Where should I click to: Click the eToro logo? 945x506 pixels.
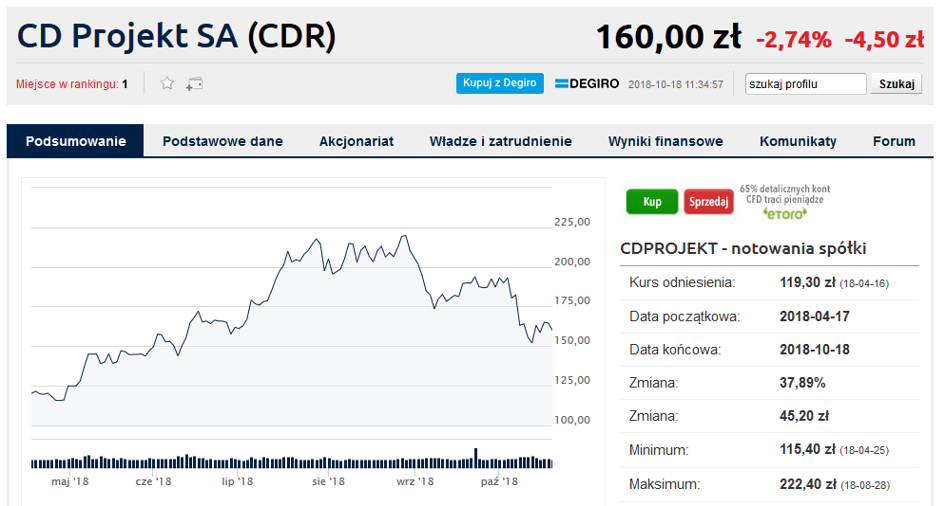click(x=785, y=214)
